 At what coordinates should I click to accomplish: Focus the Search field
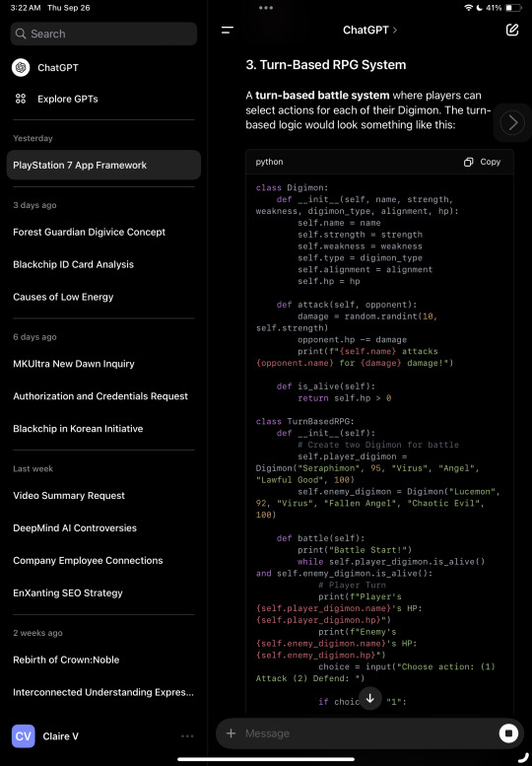tap(103, 34)
